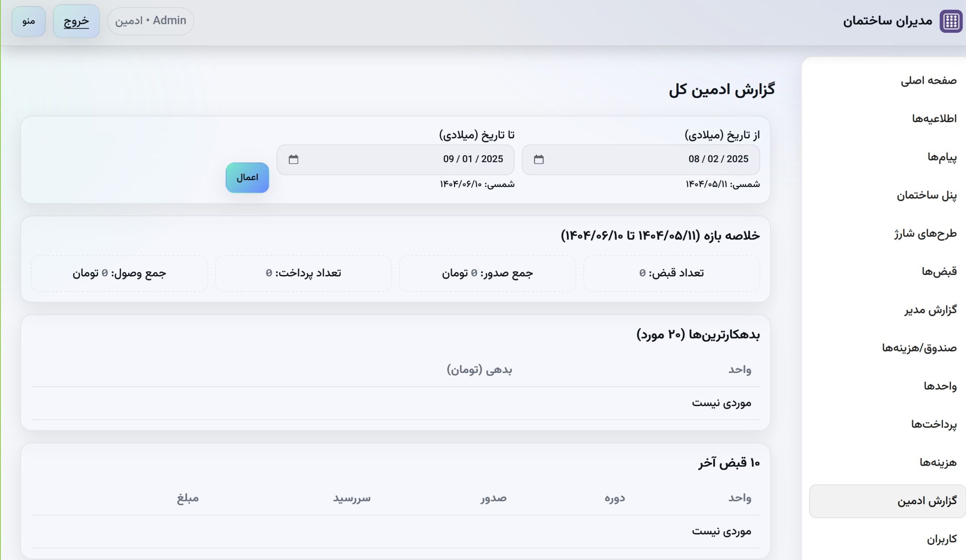966x560 pixels.
Task: Click the جمع صدور: 0 تومان card
Action: (x=487, y=273)
